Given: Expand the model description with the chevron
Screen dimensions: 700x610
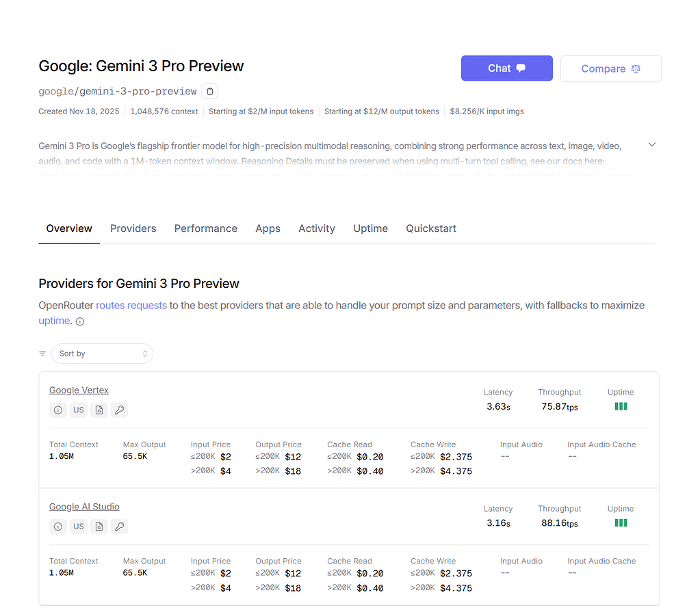Looking at the screenshot, I should coord(652,144).
